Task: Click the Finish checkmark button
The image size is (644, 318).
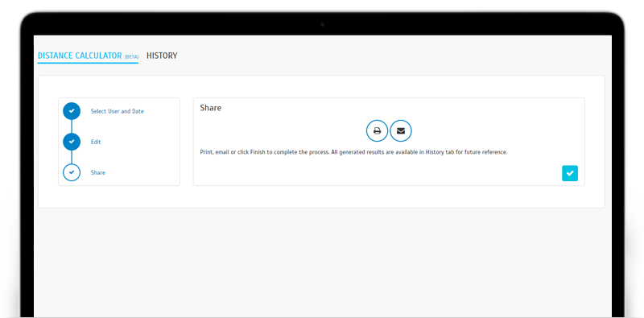Action: pos(570,173)
